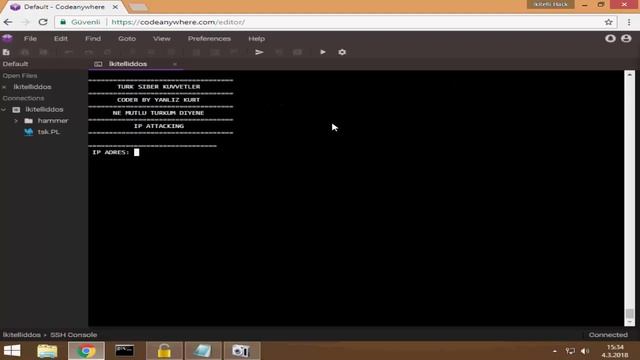
Task: Show hidden tray icons arrow
Action: (x=555, y=351)
